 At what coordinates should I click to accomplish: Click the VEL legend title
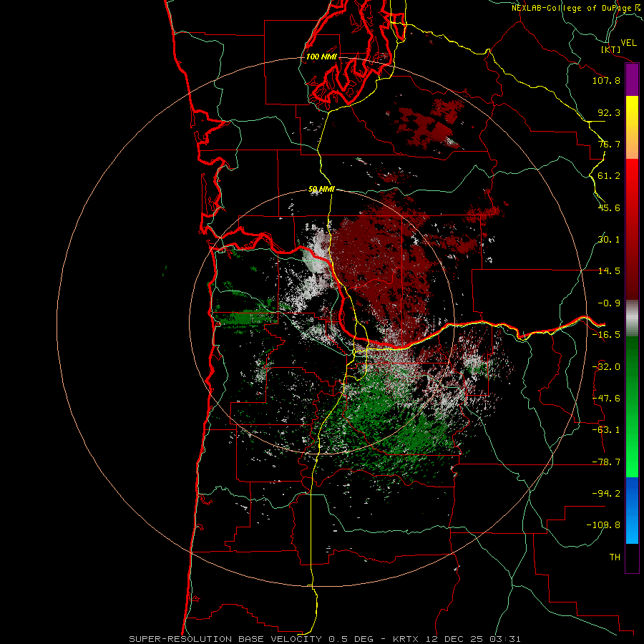(x=628, y=43)
